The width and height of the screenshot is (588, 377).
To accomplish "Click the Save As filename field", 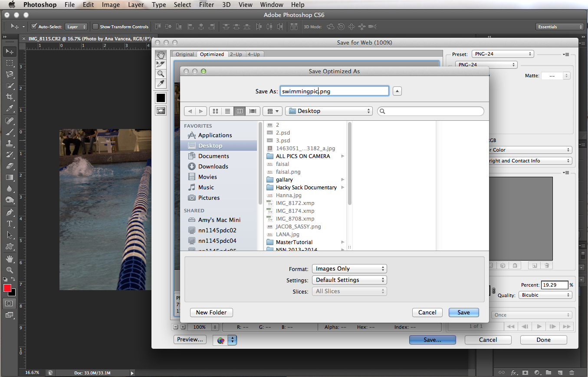I will [x=335, y=91].
